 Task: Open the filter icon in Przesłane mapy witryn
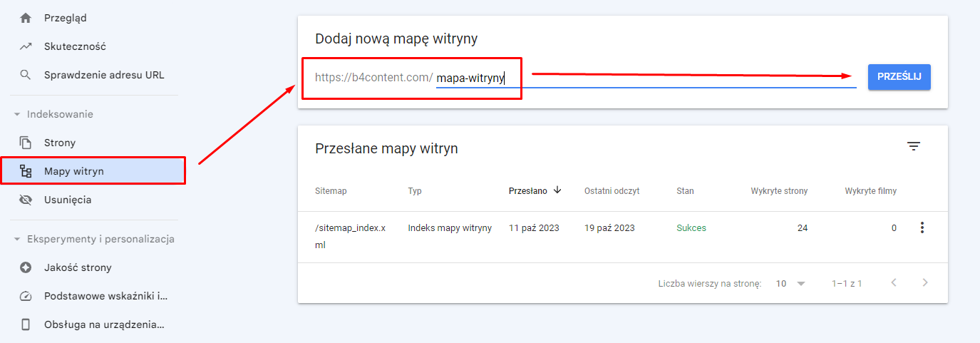tap(914, 146)
